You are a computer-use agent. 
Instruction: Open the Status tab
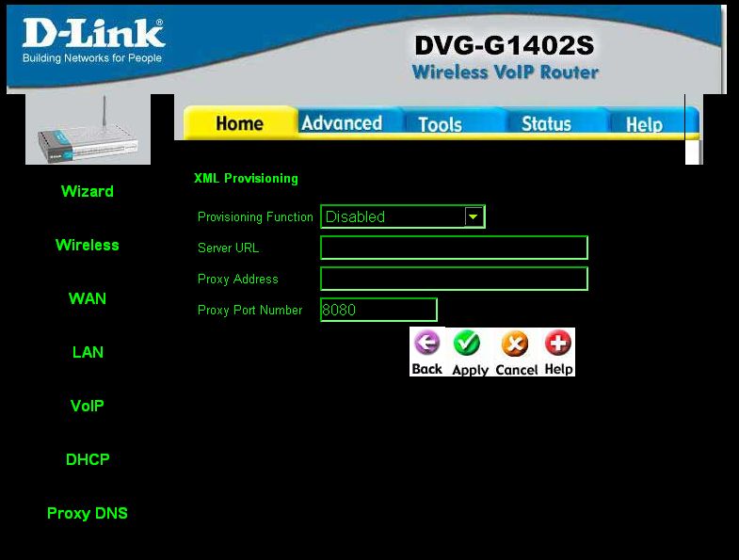pyautogui.click(x=546, y=124)
